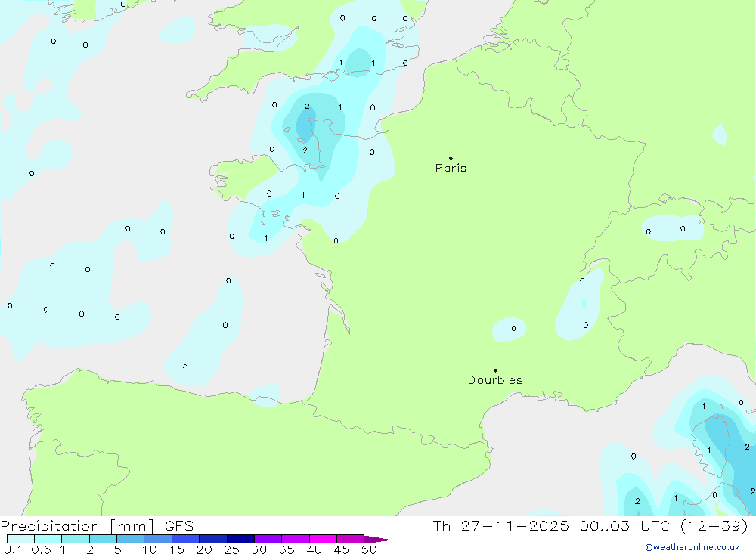Pick the 1–2 mm turquoise legend swatch
756x554 pixels.
(76, 539)
